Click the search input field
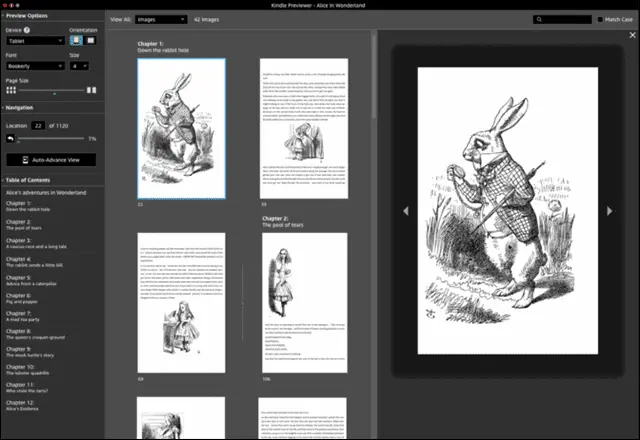The image size is (640, 440). pyautogui.click(x=562, y=19)
